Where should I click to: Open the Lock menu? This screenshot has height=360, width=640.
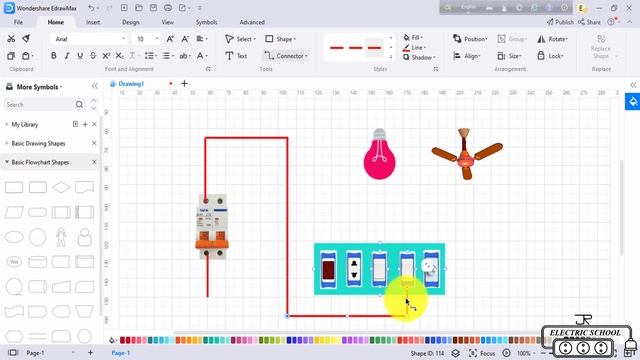click(x=551, y=56)
